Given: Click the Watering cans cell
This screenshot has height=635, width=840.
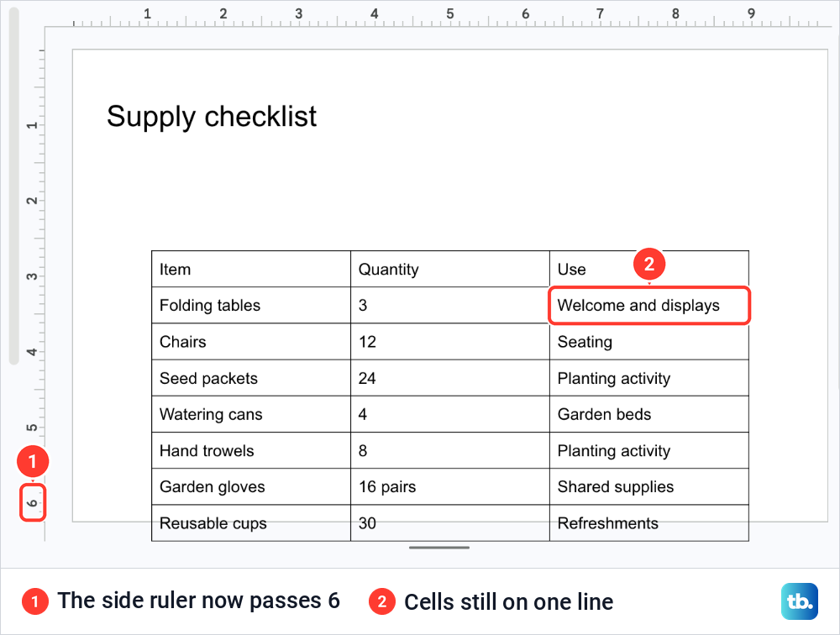Looking at the screenshot, I should point(251,414).
